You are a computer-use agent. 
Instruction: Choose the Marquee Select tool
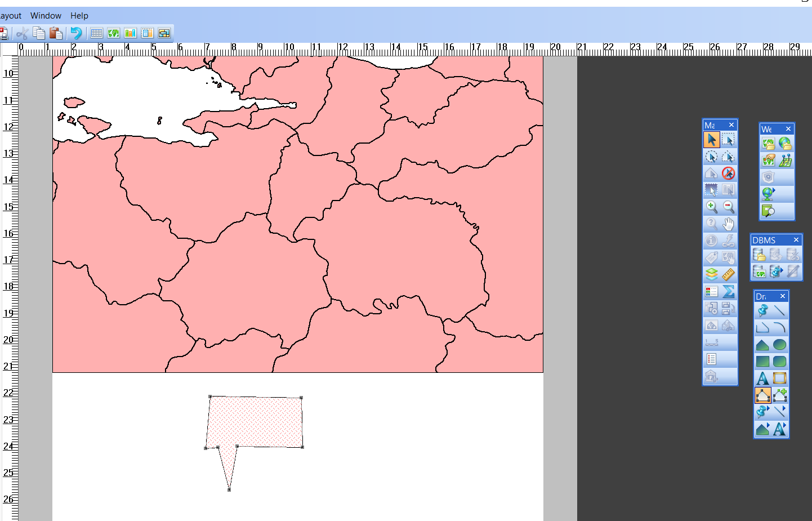click(729, 140)
